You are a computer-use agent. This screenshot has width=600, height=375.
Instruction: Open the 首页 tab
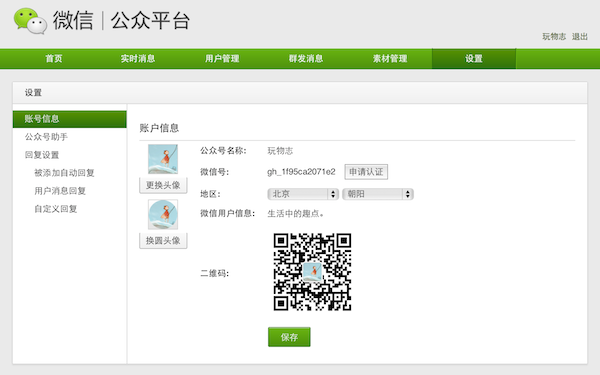tap(54, 59)
